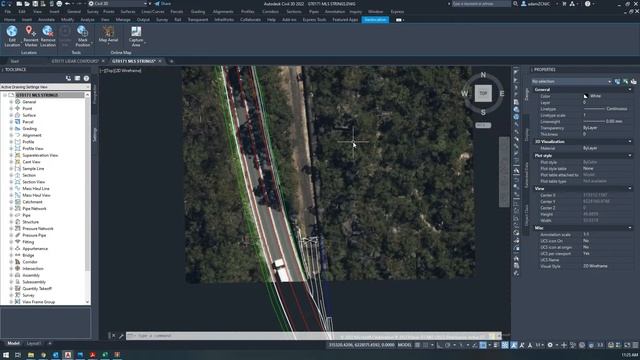Click in the command line input field
The width and height of the screenshot is (640, 360).
[x=313, y=336]
